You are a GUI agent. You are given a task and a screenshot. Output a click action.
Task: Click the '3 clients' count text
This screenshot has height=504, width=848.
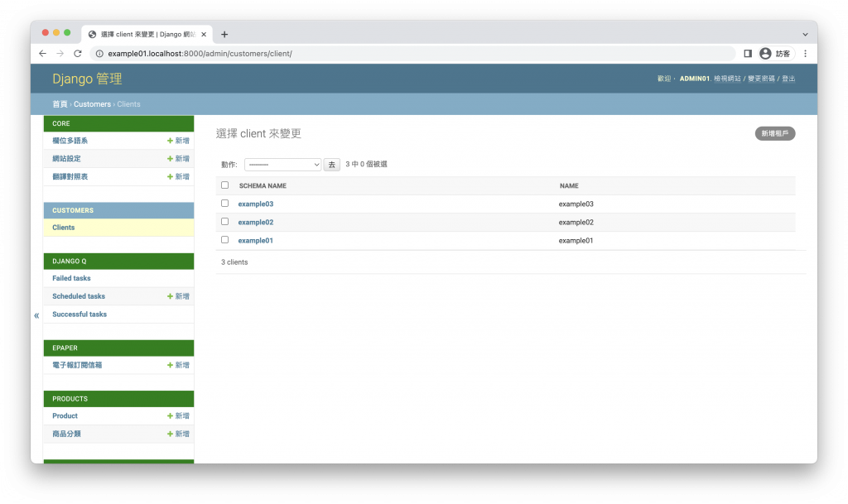pyautogui.click(x=234, y=262)
